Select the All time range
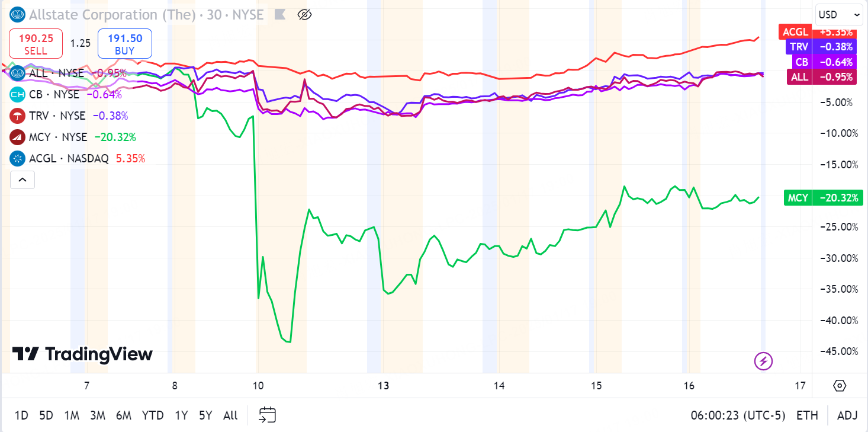The height and width of the screenshot is (432, 868). 230,415
